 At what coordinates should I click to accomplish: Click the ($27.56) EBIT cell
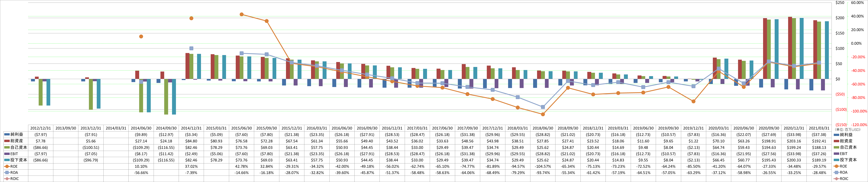coord(769,154)
